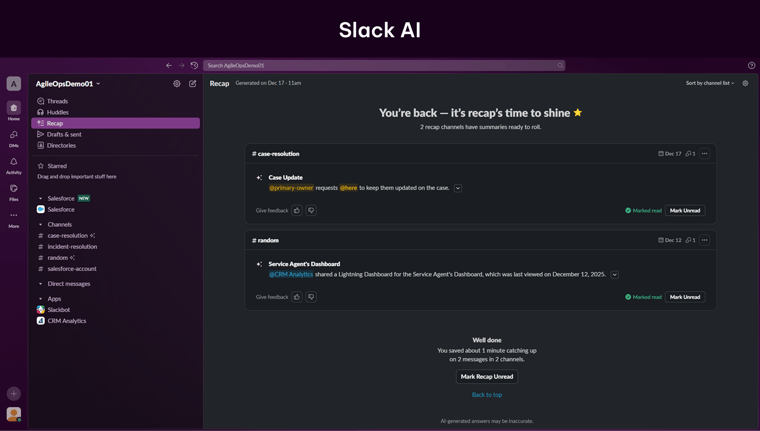The image size is (760, 431).
Task: Click the reply count icon on random card
Action: tap(690, 240)
